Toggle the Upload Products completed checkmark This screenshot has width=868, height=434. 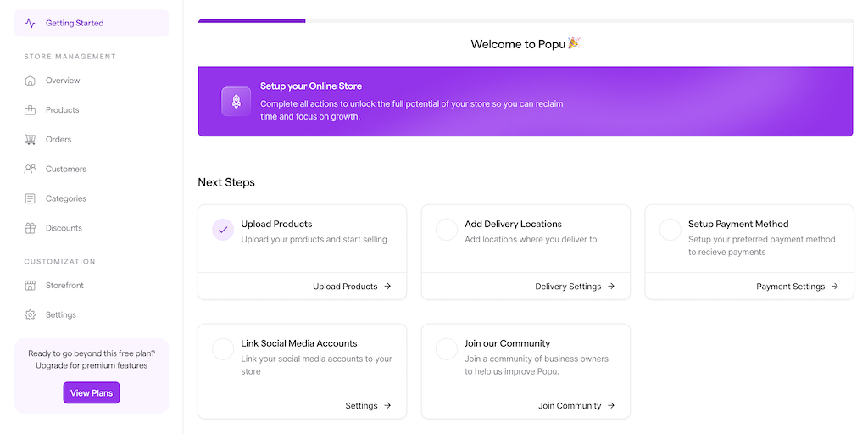coord(223,230)
